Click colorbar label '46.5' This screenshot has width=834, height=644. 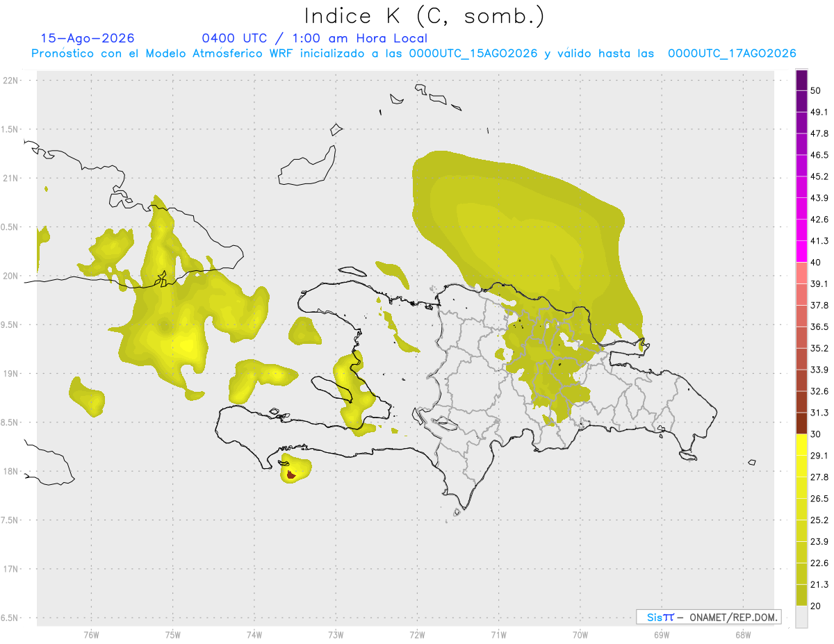(819, 155)
